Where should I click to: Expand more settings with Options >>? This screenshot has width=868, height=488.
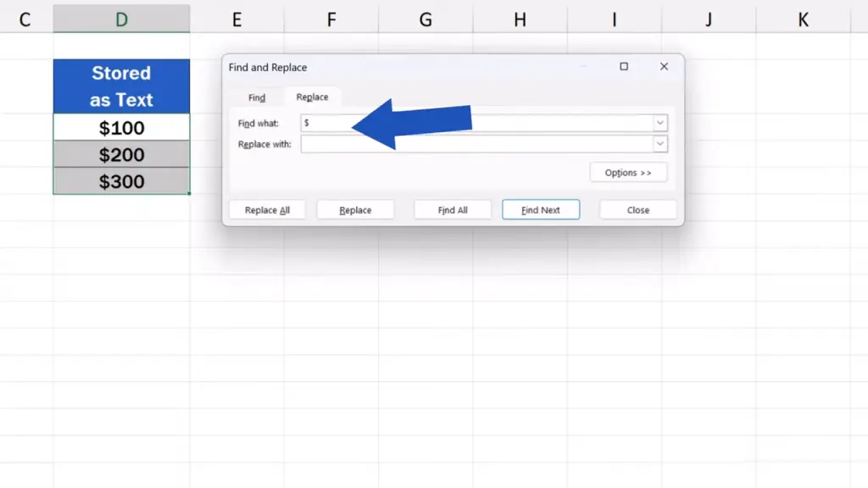[x=628, y=173]
